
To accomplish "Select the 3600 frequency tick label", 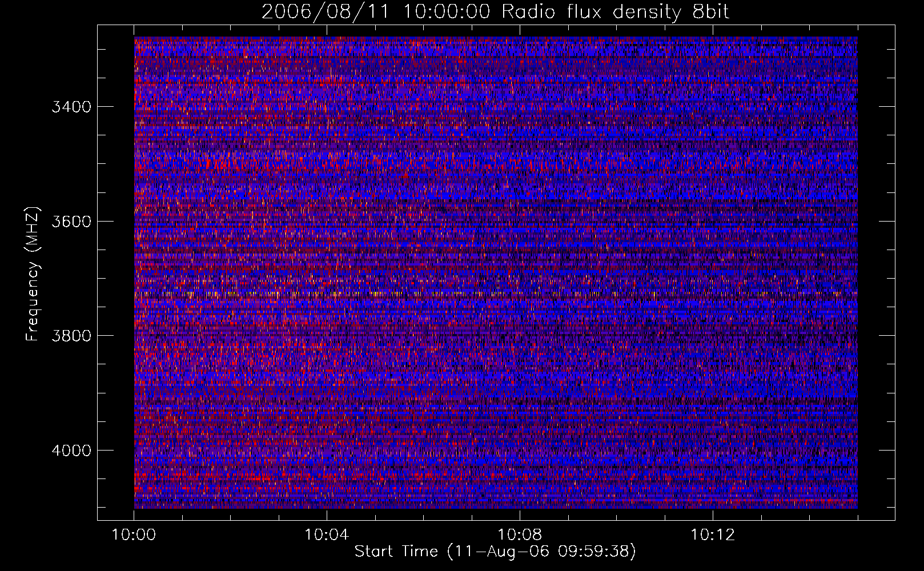I will 71,222.
